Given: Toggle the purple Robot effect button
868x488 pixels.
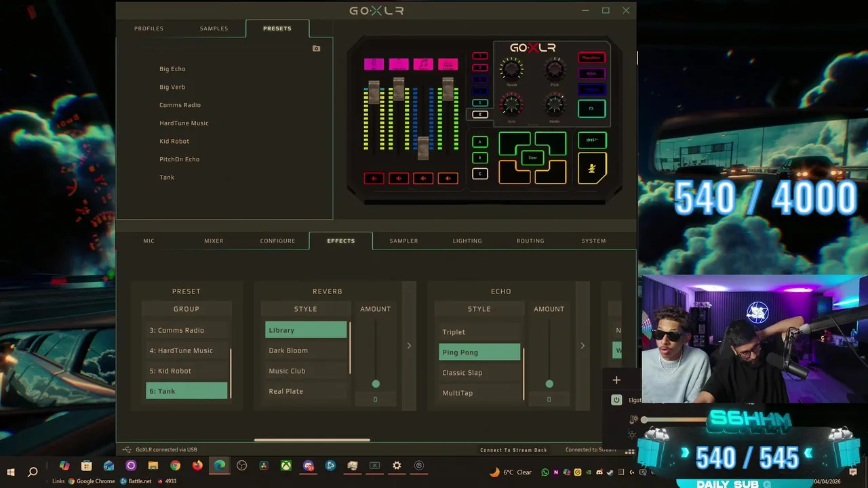Looking at the screenshot, I should [x=592, y=74].
